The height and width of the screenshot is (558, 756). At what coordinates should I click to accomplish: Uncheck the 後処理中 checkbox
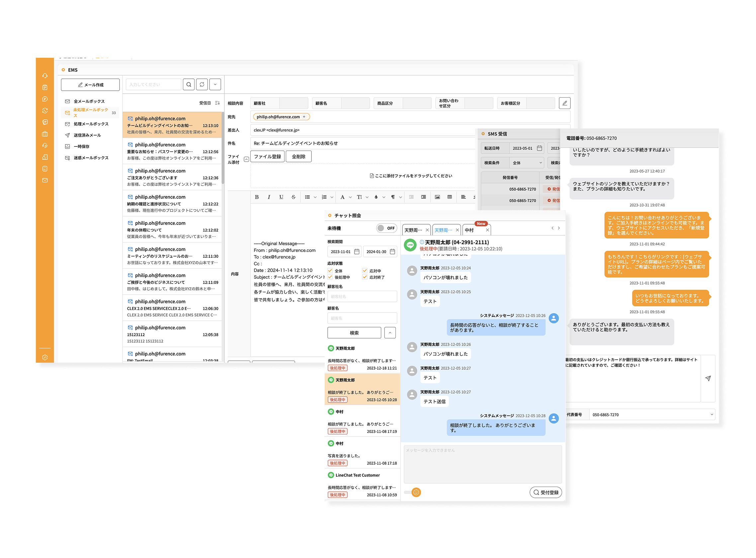tap(330, 277)
